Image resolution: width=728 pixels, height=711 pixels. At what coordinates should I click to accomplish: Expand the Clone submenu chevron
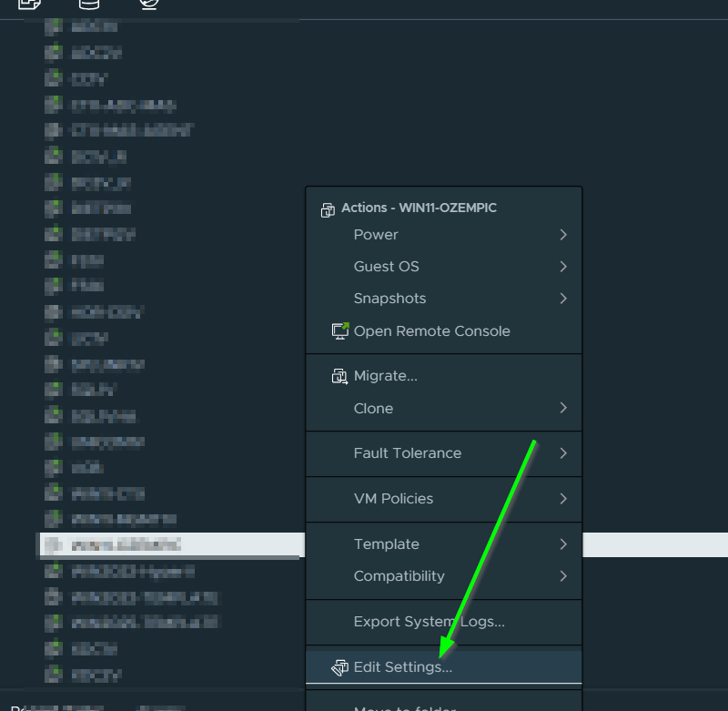tap(563, 408)
